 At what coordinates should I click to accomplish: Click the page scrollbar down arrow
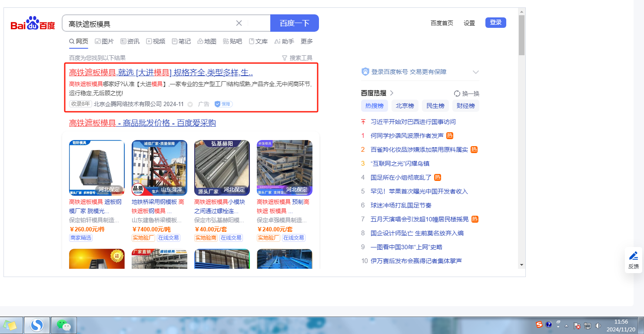(522, 264)
